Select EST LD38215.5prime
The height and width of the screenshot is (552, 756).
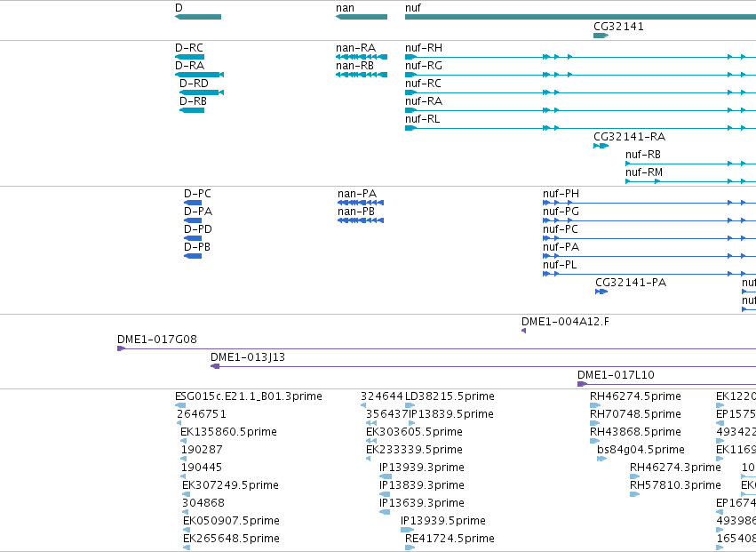click(410, 405)
